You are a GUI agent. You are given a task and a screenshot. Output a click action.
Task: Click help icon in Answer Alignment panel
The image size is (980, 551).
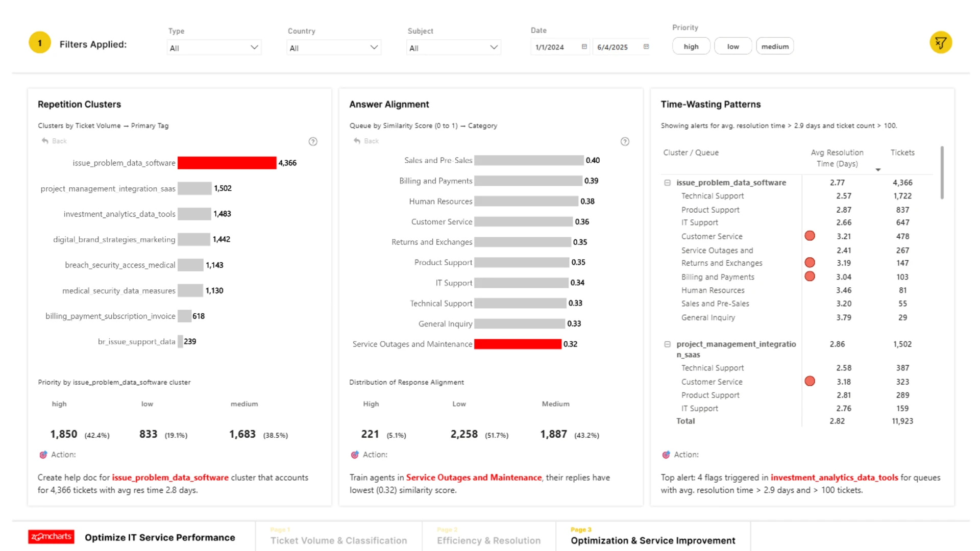coord(625,142)
